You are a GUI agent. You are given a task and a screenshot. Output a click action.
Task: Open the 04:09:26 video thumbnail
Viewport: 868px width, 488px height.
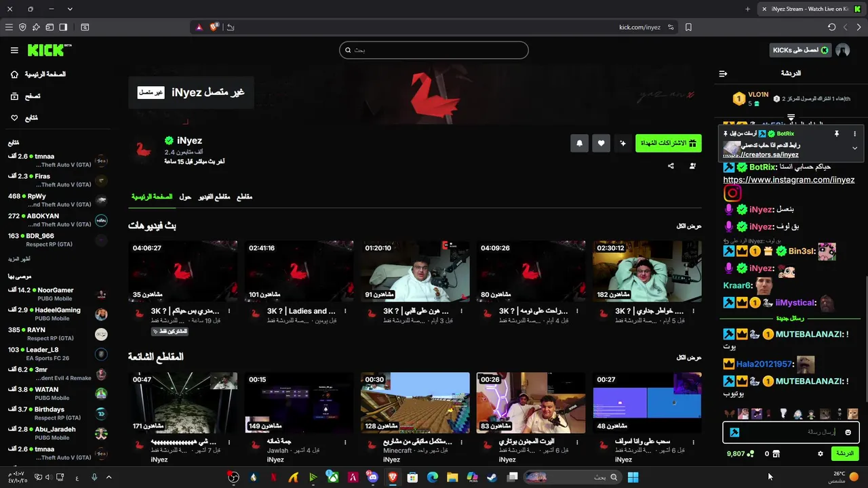pos(530,271)
